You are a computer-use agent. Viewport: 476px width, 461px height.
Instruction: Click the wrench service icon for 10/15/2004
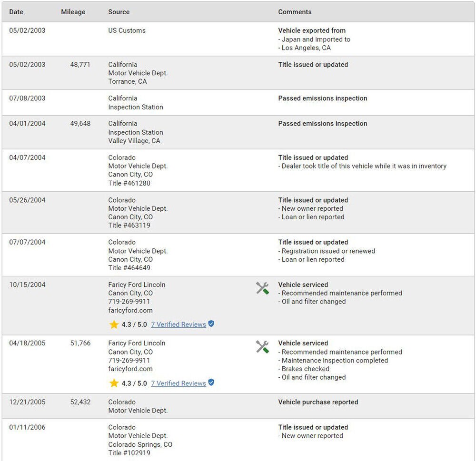click(x=262, y=288)
